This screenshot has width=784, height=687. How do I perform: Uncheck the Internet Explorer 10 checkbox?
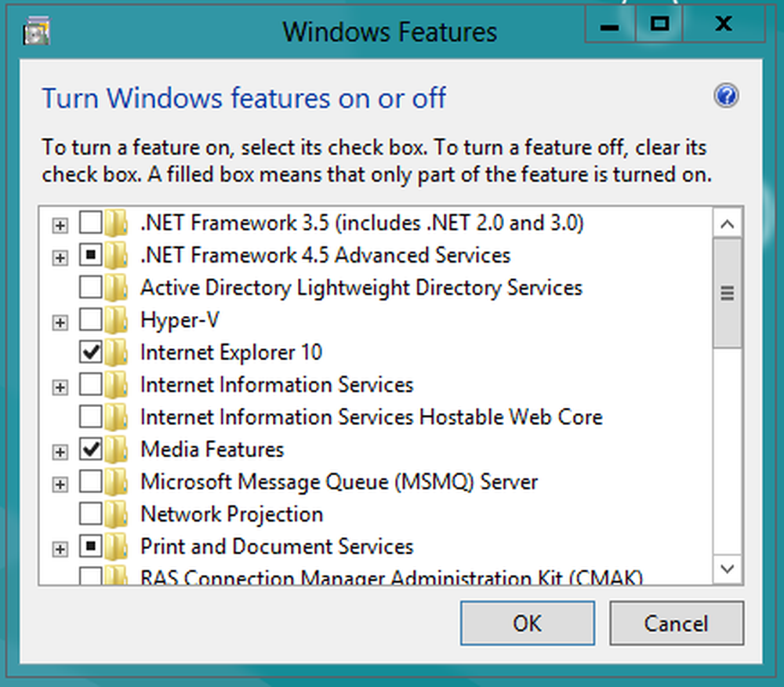point(91,352)
